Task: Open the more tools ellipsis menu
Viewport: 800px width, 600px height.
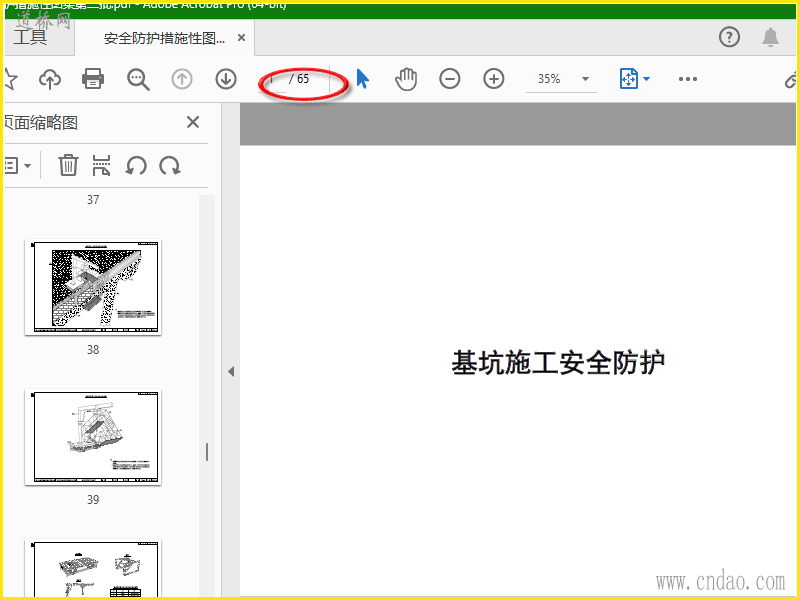Action: 688,79
